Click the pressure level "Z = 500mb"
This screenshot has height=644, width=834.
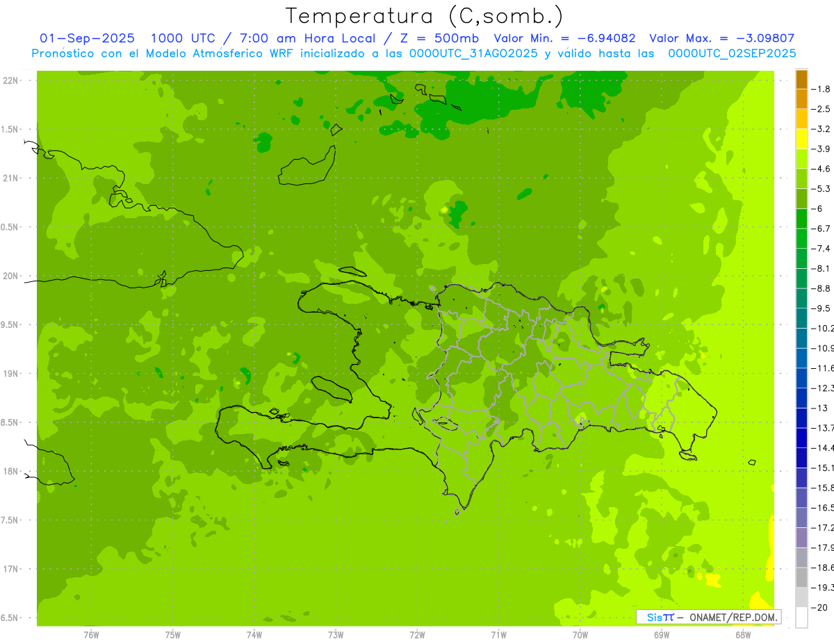(441, 38)
